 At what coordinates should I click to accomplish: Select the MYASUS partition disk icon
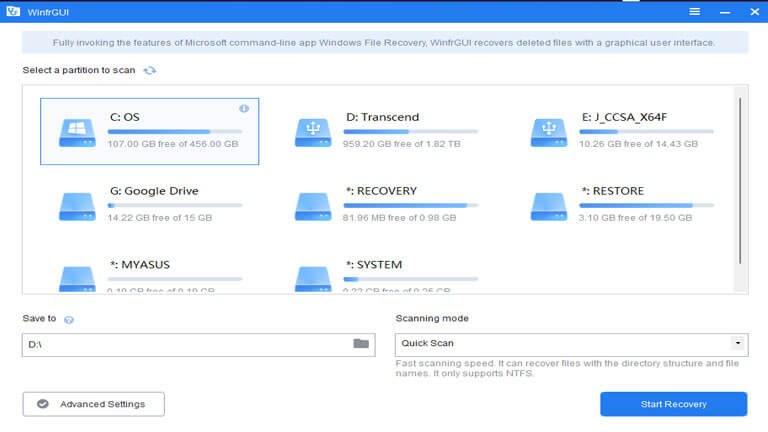pos(77,279)
